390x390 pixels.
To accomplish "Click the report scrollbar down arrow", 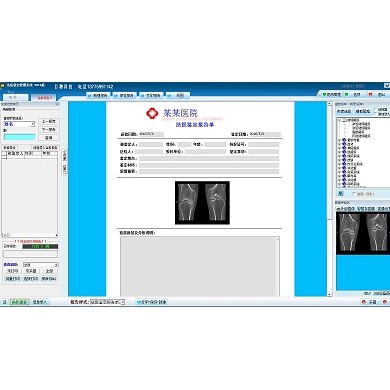I will click(x=329, y=294).
